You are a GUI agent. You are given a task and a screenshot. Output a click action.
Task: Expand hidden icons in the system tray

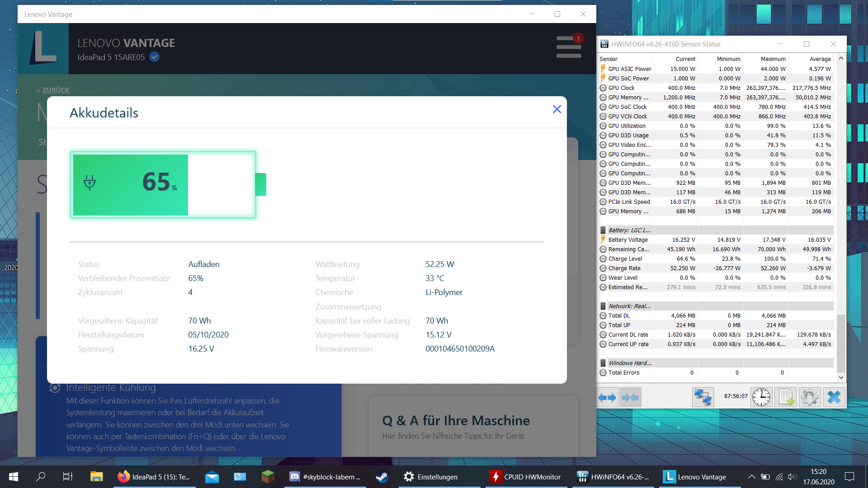[752, 477]
